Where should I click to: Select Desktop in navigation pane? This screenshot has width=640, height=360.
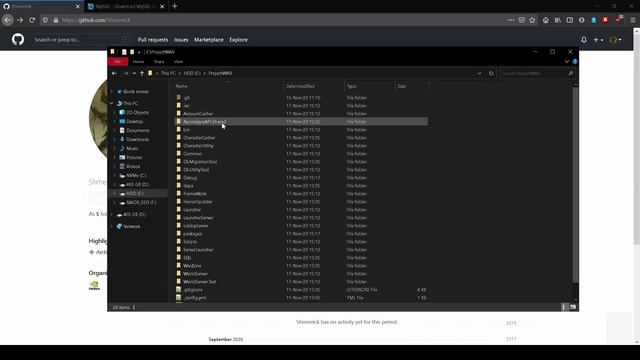[x=134, y=122]
